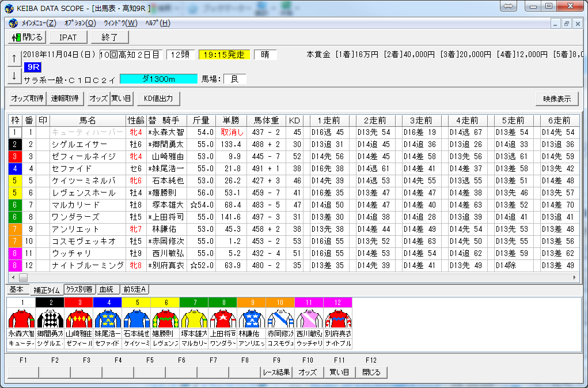Choose the pink silk icon for ウッチャリ
The width and height of the screenshot is (588, 388).
pos(309,319)
